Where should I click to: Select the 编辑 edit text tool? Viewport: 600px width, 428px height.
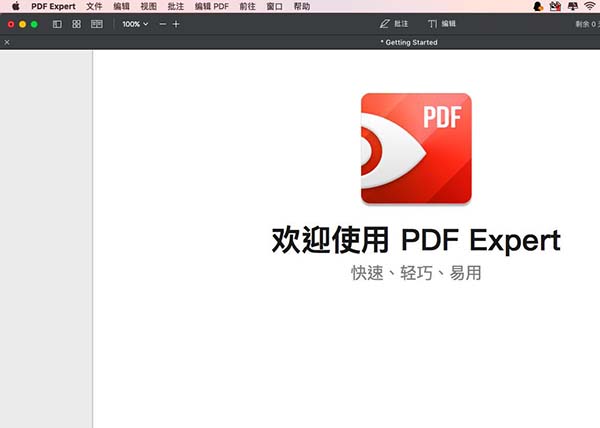click(442, 24)
